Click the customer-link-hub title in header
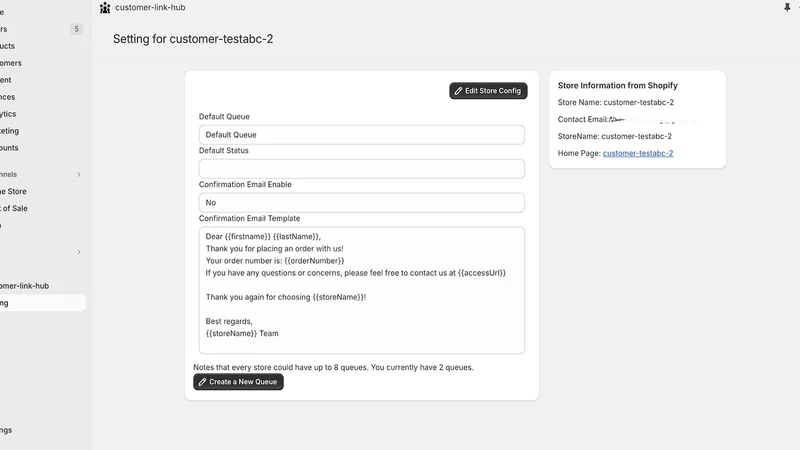Screen dimensions: 800x450 (x=150, y=7)
